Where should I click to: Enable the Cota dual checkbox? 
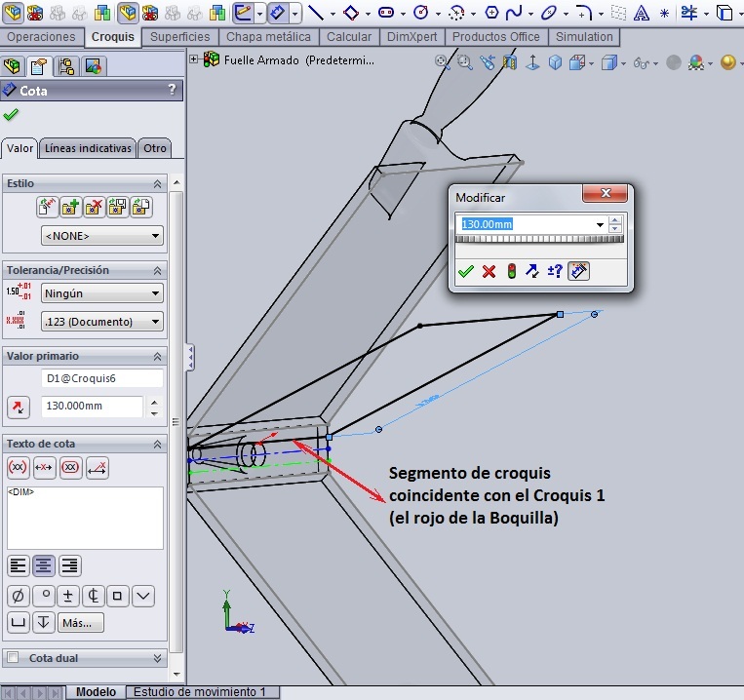pos(13,658)
